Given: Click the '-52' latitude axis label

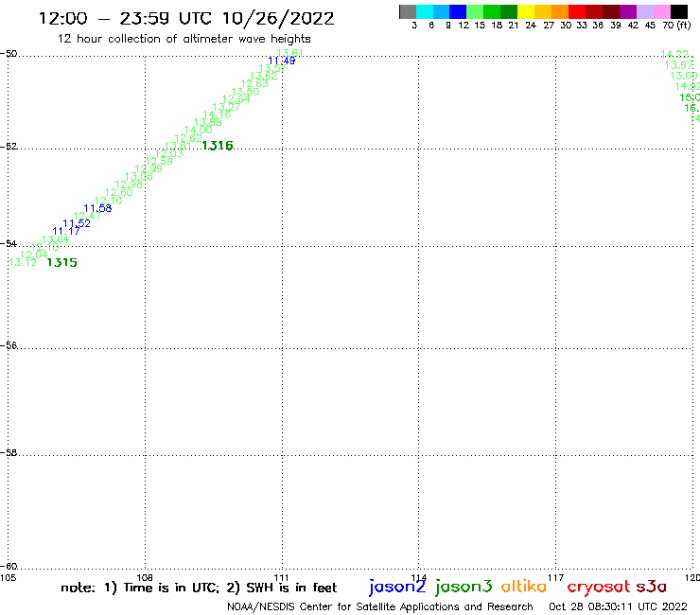Looking at the screenshot, I should point(9,147).
